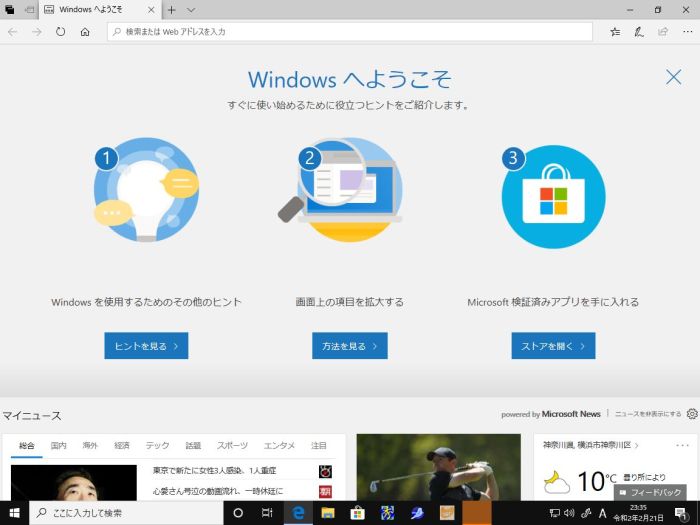Click the share page icon
The height and width of the screenshot is (525, 700).
tap(662, 32)
